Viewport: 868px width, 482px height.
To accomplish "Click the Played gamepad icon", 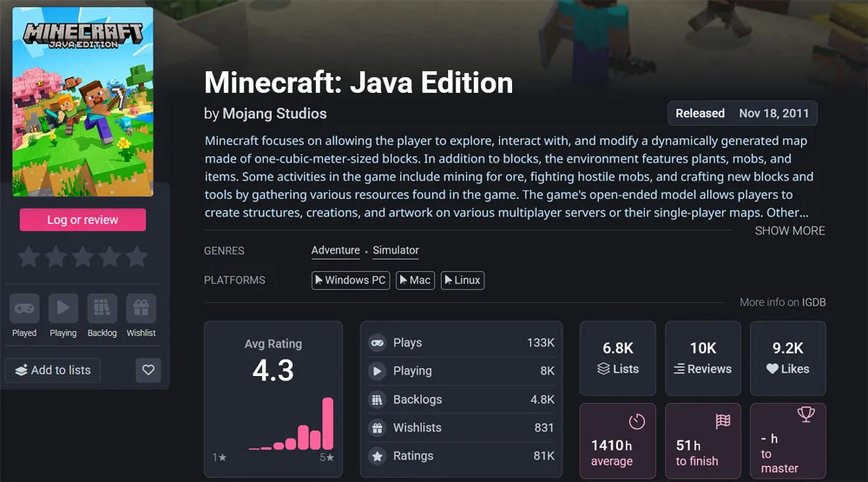I will 24,308.
